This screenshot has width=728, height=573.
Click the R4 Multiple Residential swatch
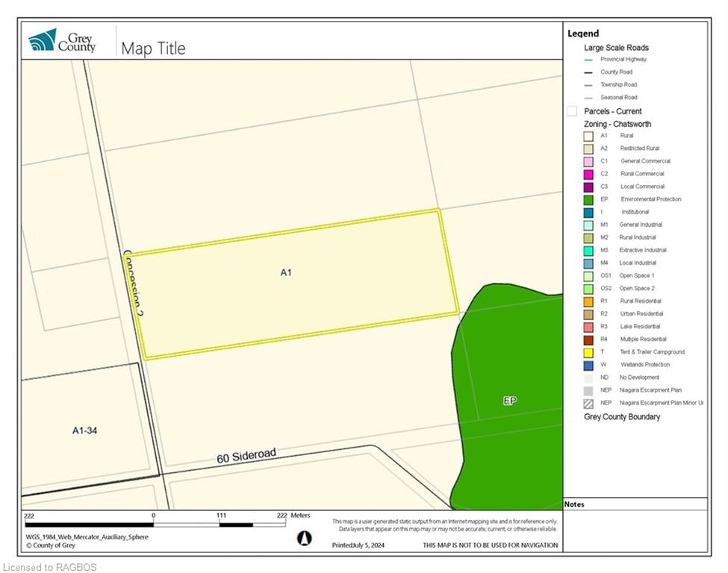(588, 339)
